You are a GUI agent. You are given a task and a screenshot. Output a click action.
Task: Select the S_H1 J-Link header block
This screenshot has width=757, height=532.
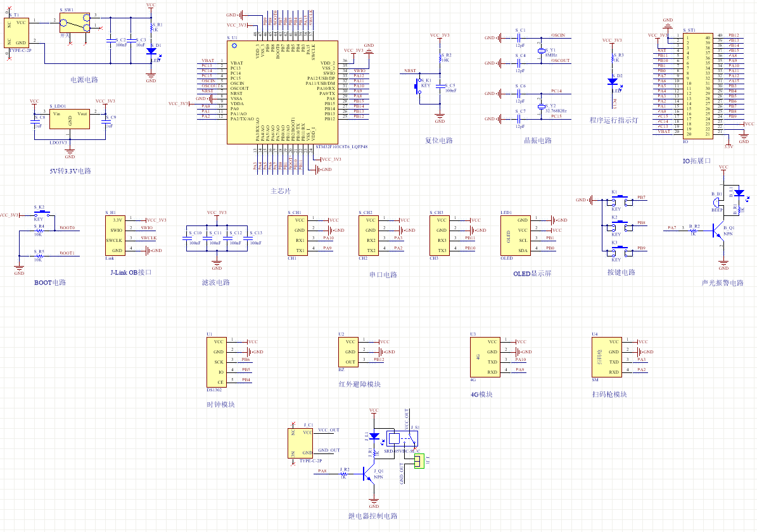click(115, 236)
